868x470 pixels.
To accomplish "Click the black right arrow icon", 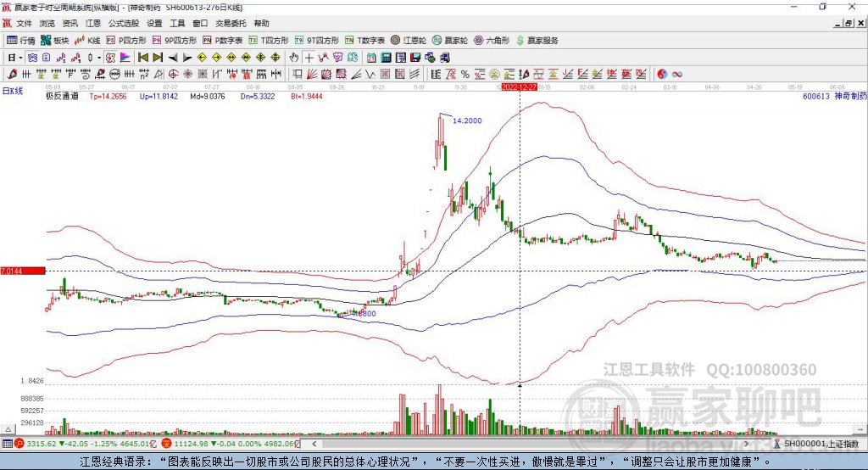I will coord(187,58).
